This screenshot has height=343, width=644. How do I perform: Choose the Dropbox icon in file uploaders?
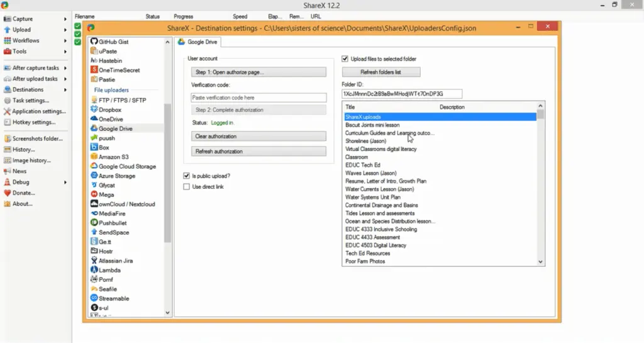(94, 110)
